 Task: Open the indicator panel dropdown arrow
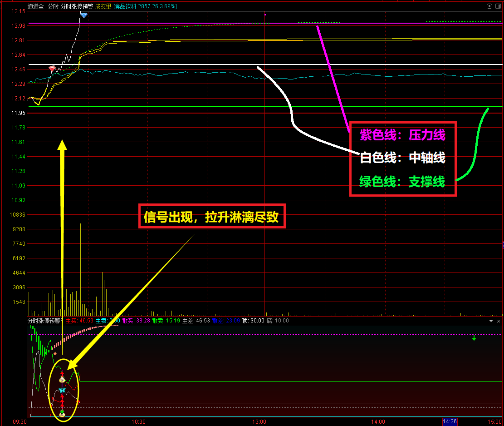491,321
